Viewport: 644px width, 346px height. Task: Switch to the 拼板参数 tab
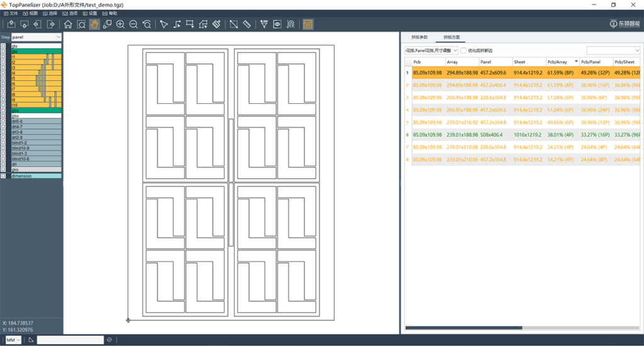pyautogui.click(x=419, y=37)
